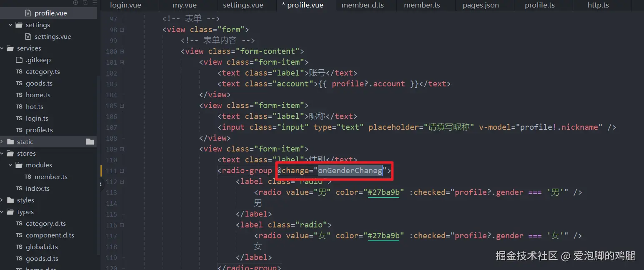Click the file tree vertical scrollbar
This screenshot has width=644, height=270.
point(98,165)
